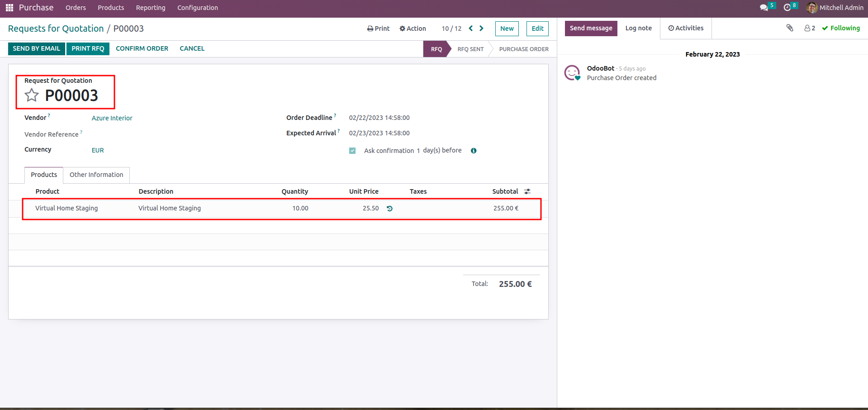Open the Reporting menu
This screenshot has width=868, height=410.
(151, 8)
